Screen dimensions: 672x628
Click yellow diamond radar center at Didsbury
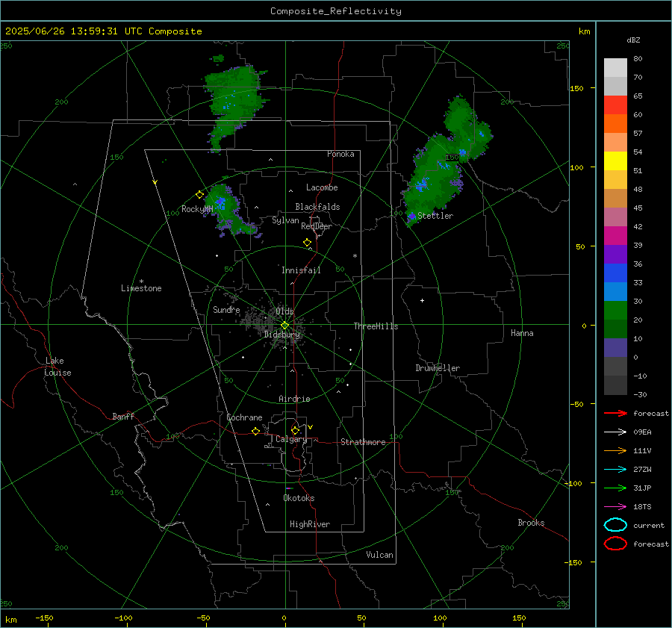(x=284, y=326)
